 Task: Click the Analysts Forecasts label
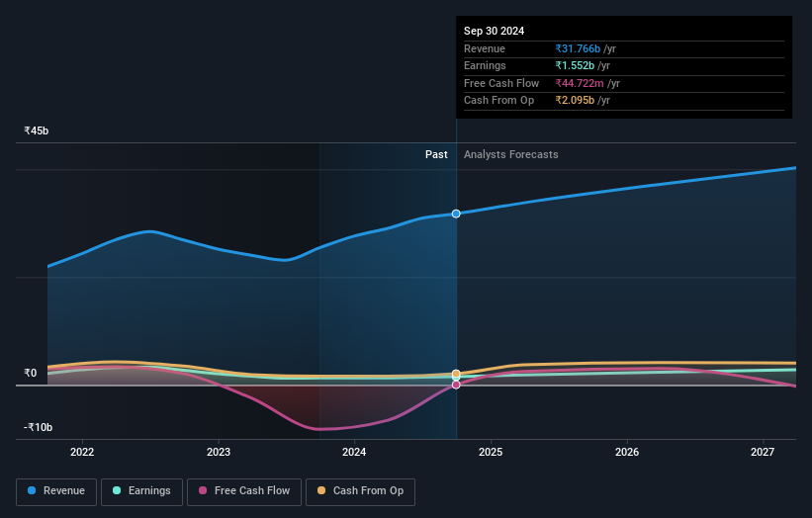pyautogui.click(x=511, y=155)
